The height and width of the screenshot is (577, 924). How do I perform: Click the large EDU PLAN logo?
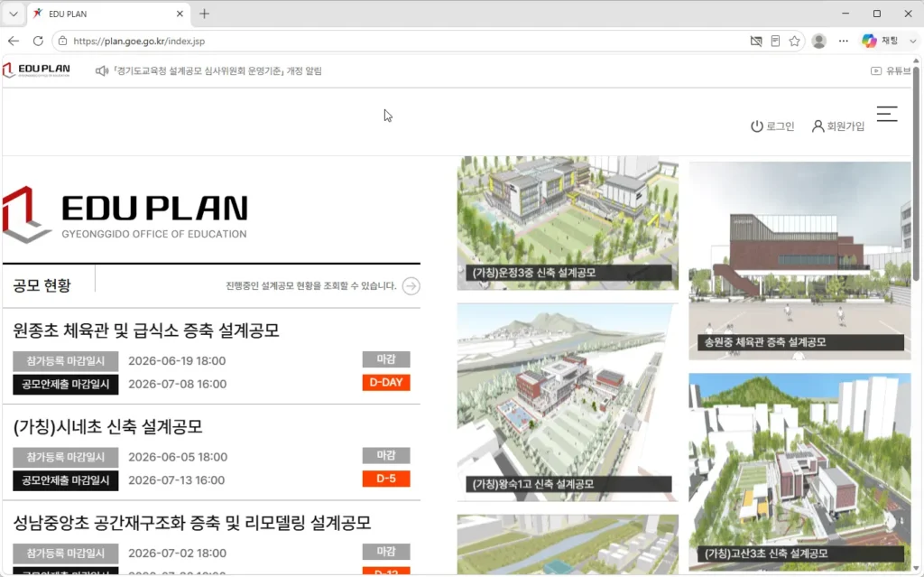pos(125,215)
